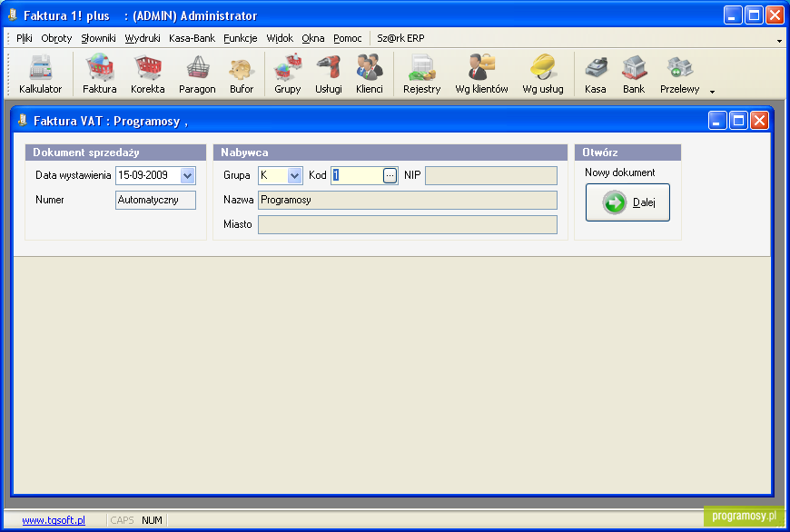Image resolution: width=790 pixels, height=532 pixels.
Task: Open the Okna menu
Action: pos(313,38)
